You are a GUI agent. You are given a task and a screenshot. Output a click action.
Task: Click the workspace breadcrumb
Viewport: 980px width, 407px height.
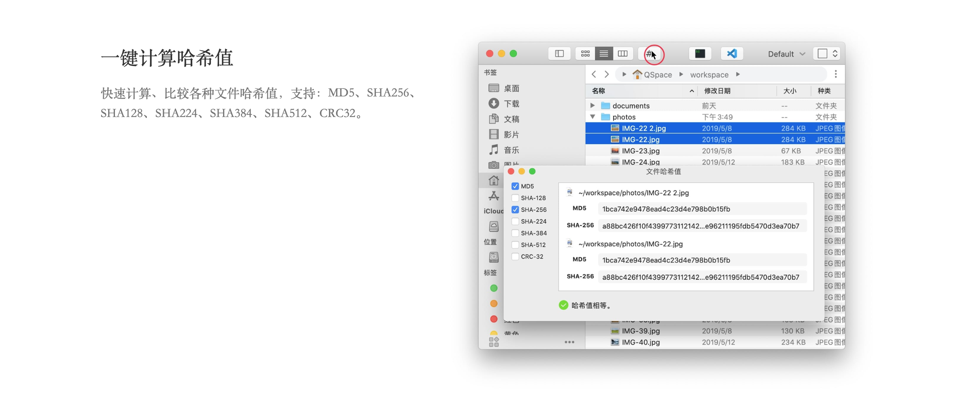tap(709, 75)
